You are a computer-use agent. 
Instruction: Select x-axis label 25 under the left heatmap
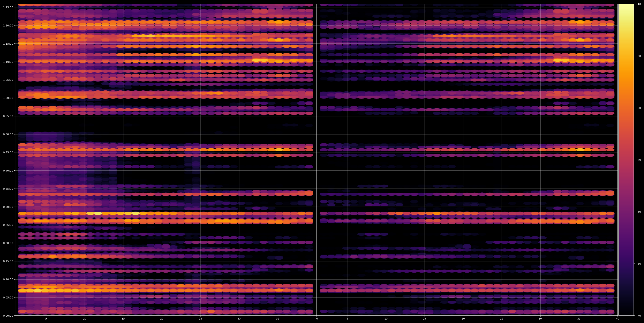pos(200,319)
